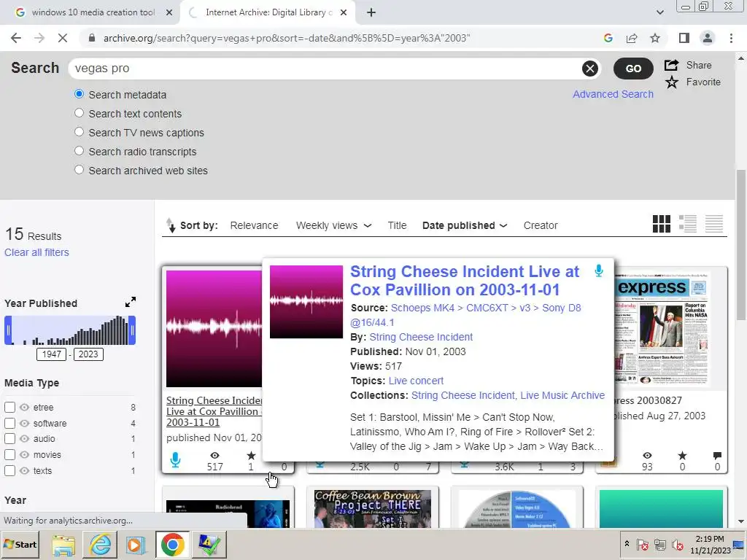Sort by Relevance

254,225
